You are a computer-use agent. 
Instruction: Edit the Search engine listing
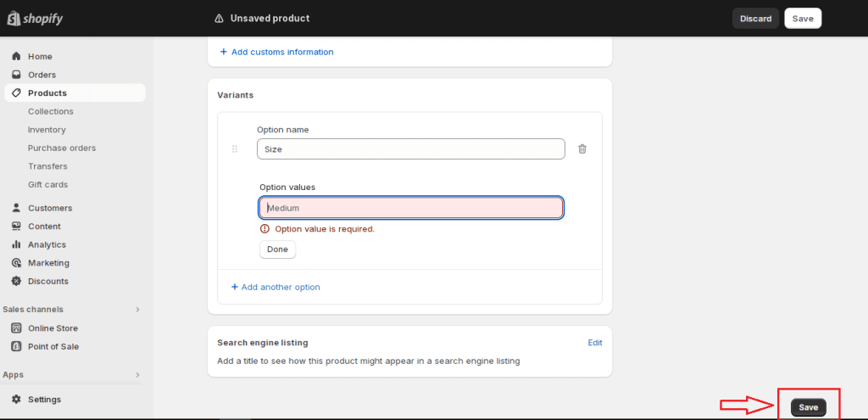tap(595, 343)
